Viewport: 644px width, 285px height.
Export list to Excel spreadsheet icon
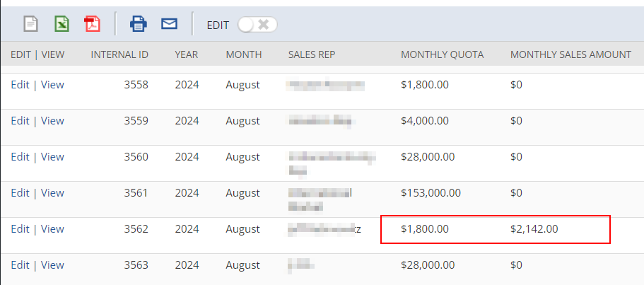point(62,24)
